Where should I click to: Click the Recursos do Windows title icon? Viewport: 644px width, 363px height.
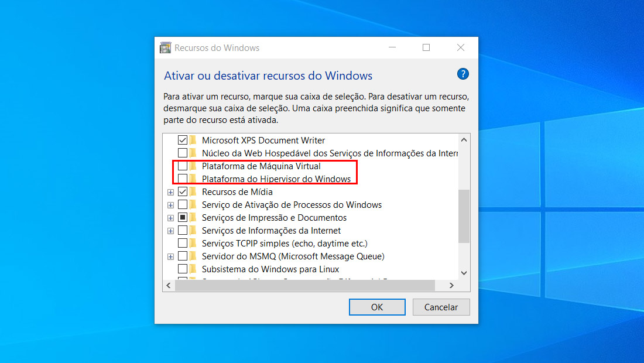[x=166, y=47]
